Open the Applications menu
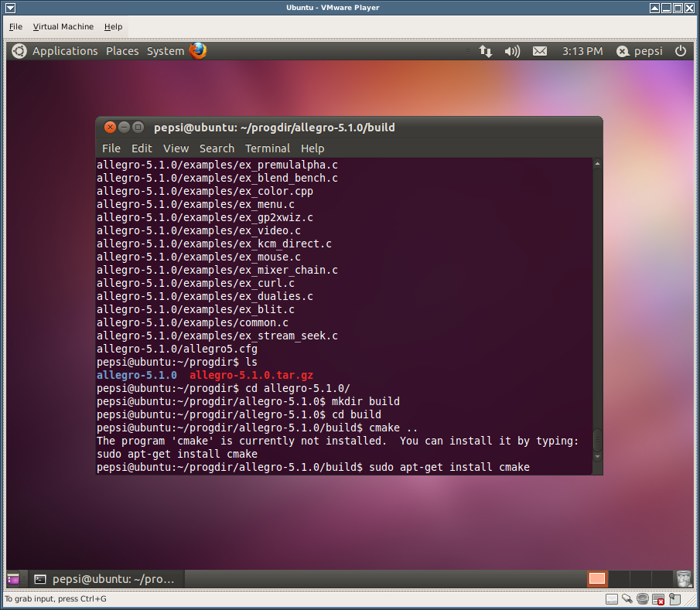 pos(65,51)
